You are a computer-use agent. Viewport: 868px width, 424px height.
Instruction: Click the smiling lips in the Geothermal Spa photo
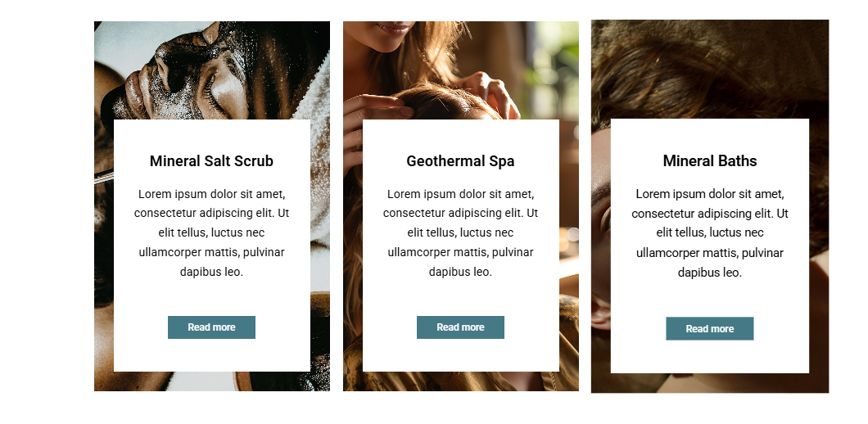(394, 28)
